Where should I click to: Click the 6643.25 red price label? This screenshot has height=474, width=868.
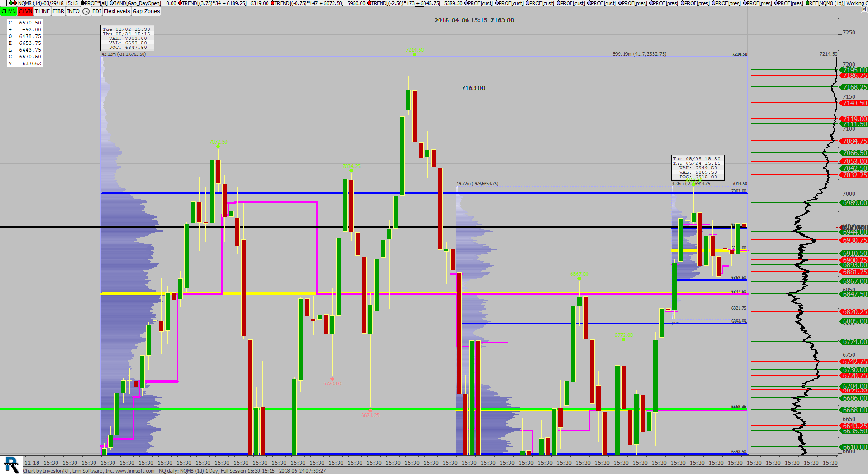pyautogui.click(x=854, y=426)
